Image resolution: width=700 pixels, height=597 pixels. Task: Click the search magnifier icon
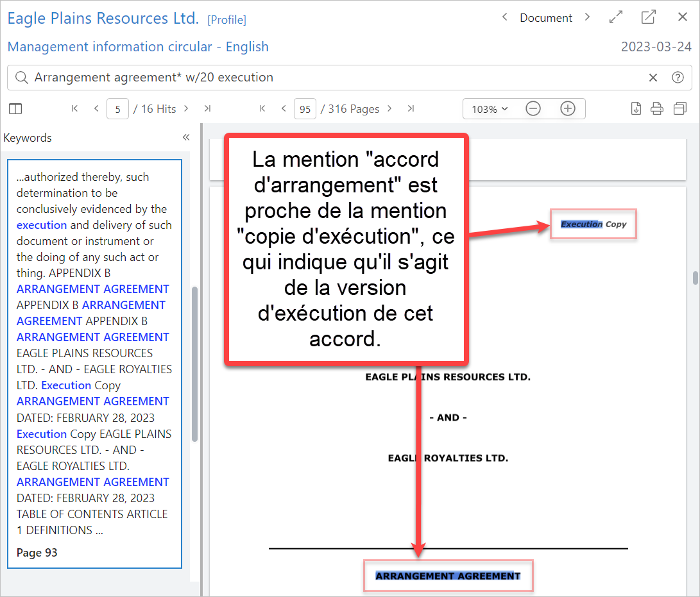pos(21,77)
